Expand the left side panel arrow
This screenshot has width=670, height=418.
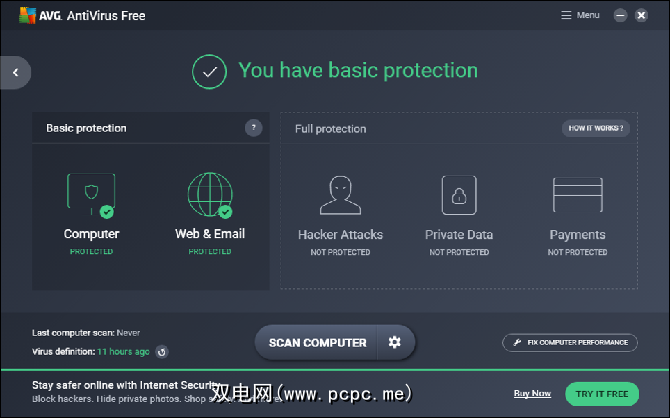pyautogui.click(x=15, y=72)
